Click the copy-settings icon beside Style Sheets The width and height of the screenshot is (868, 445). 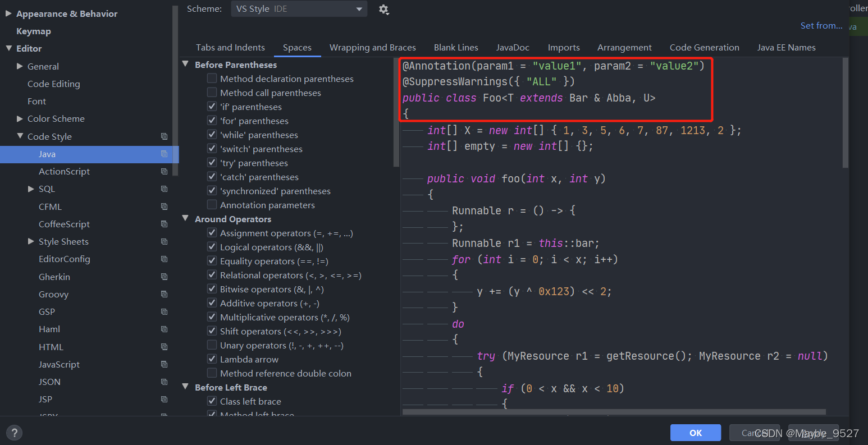[x=164, y=241]
